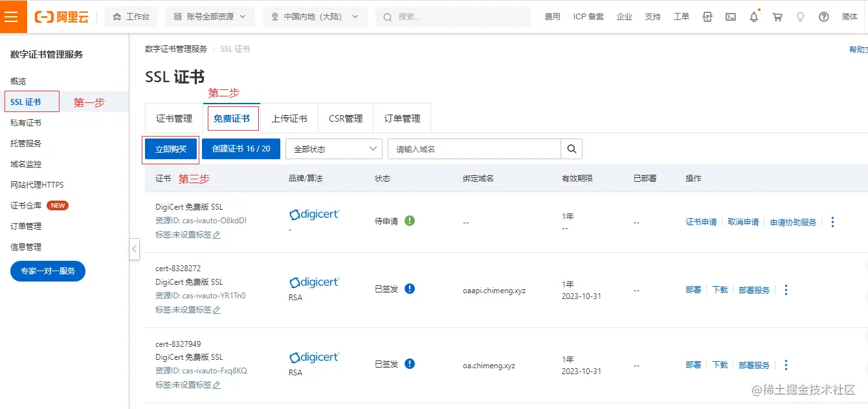Open the Workbench (工作台) button
Screen dimensions: 868x409
[131, 17]
